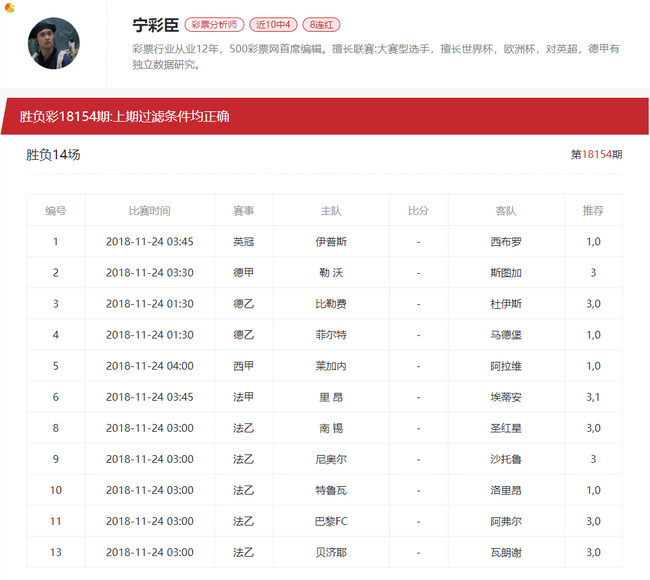Click the analyst name 宁彩臣

pos(155,25)
